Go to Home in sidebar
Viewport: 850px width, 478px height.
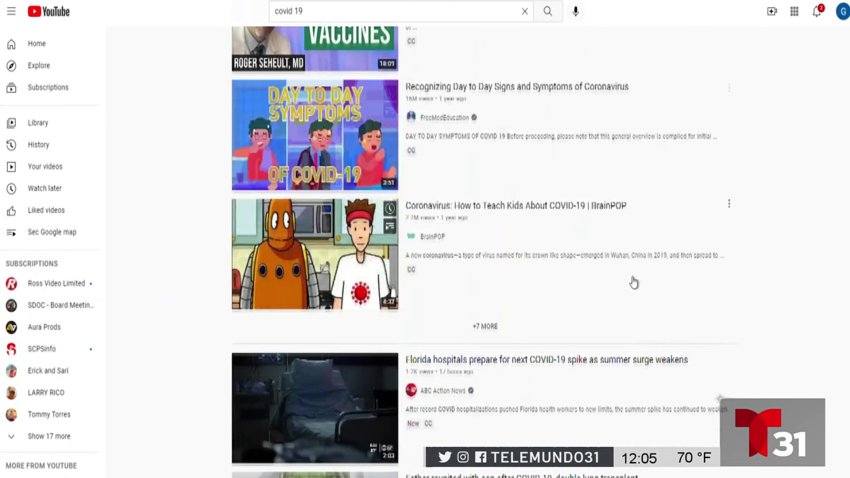click(x=36, y=44)
